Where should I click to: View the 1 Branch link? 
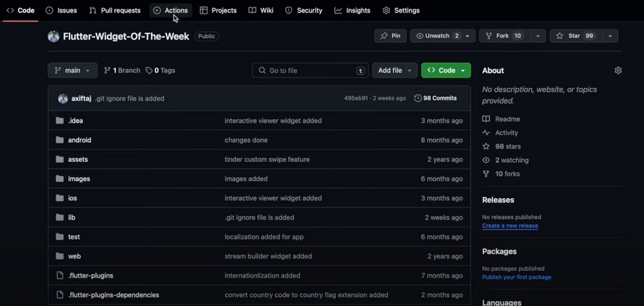click(122, 70)
